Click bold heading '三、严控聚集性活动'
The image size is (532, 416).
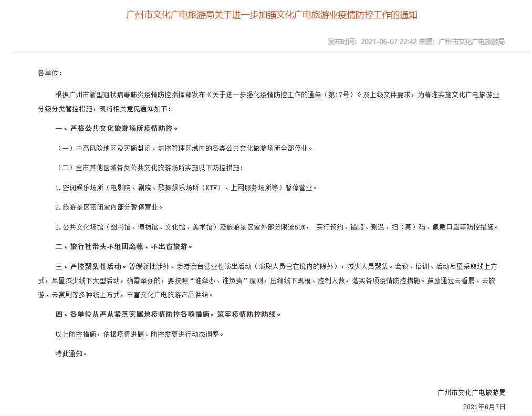click(x=90, y=266)
